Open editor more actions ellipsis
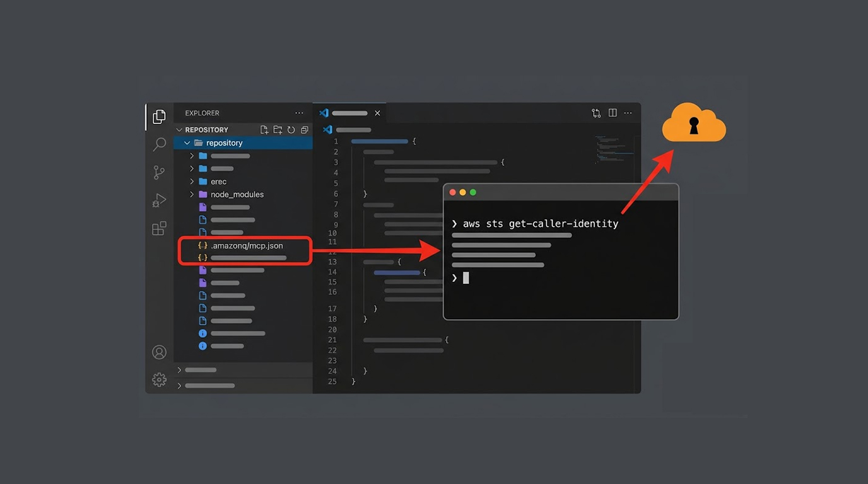The width and height of the screenshot is (868, 484). 628,113
